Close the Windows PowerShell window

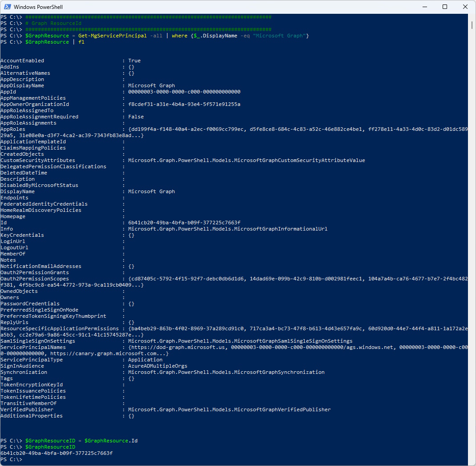point(465,7)
